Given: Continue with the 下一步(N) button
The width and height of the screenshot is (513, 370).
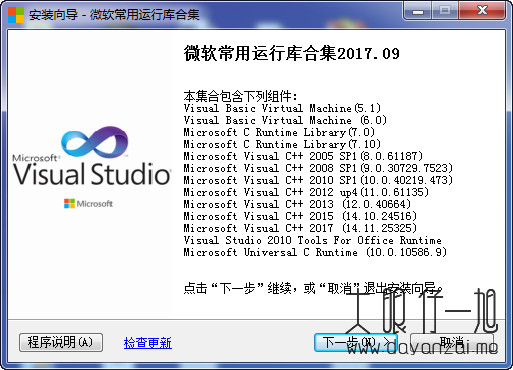Looking at the screenshot, I should coord(356,342).
